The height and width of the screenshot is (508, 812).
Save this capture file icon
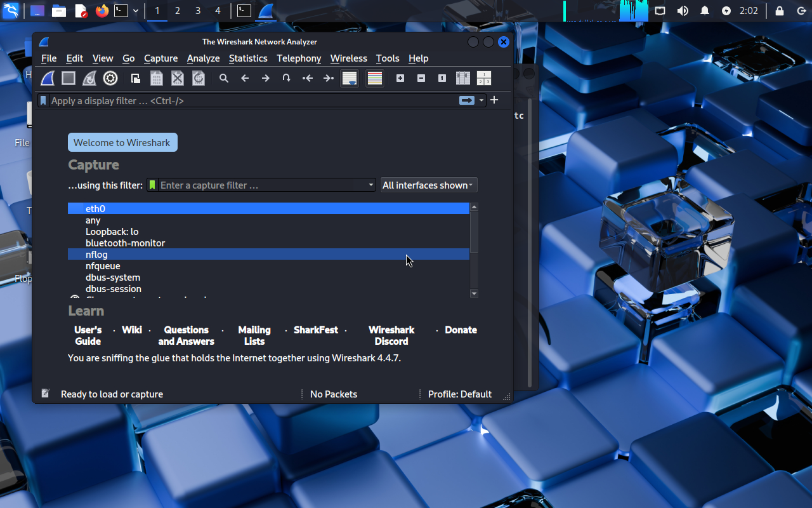pos(157,78)
